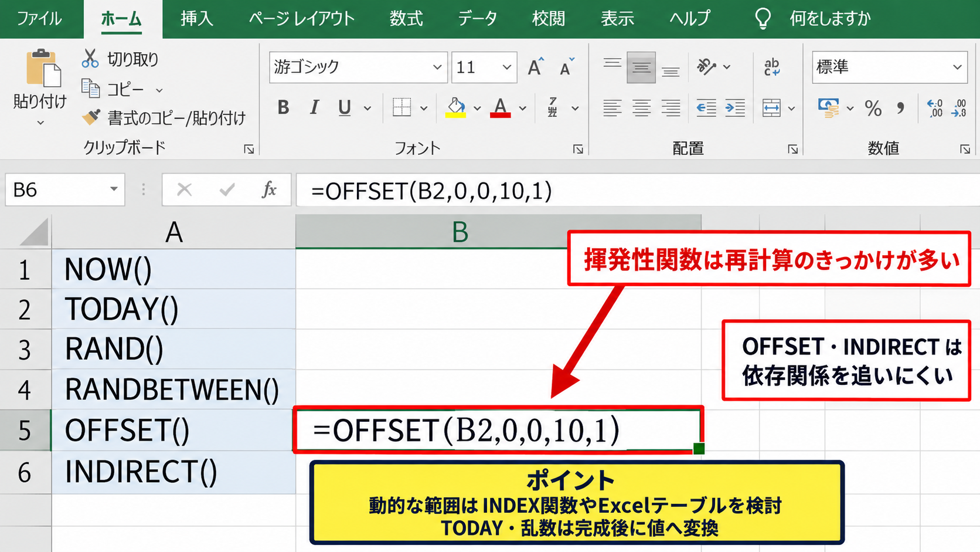Click the wrap text icon

click(772, 67)
